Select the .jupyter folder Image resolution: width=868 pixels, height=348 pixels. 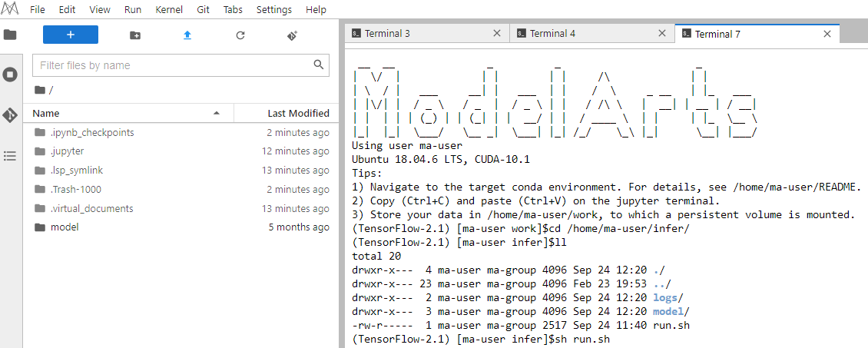181,151
